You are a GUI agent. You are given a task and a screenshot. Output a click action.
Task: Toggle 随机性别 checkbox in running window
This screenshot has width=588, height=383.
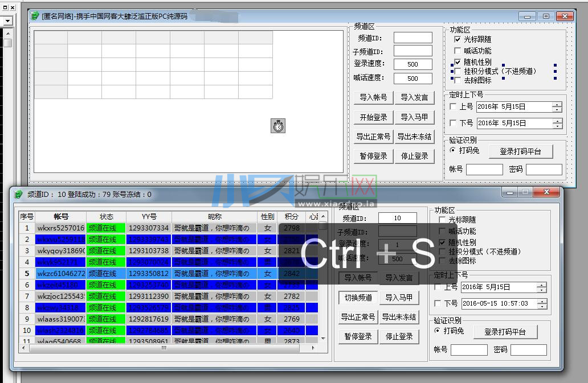pos(442,242)
